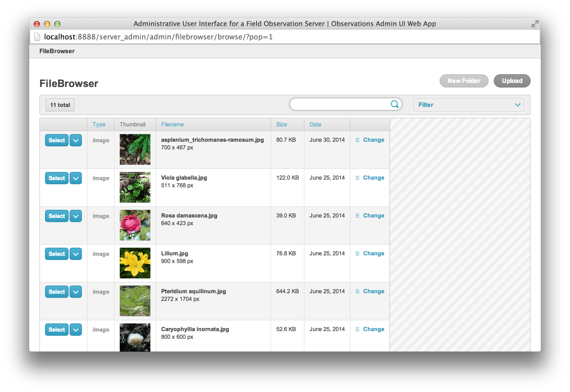Click the hamburger icon beside Change for Lilium.jpg
Image resolution: width=570 pixels, height=392 pixels.
(357, 253)
